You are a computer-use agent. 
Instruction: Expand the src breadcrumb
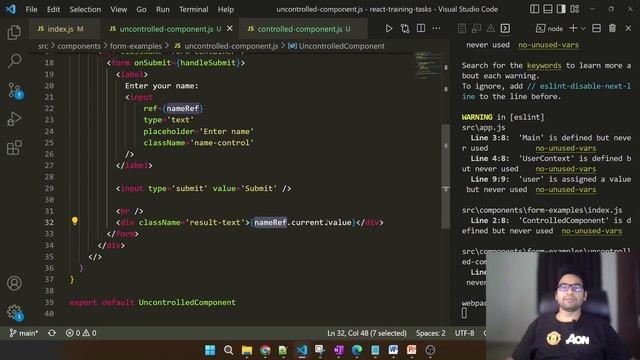(x=43, y=46)
